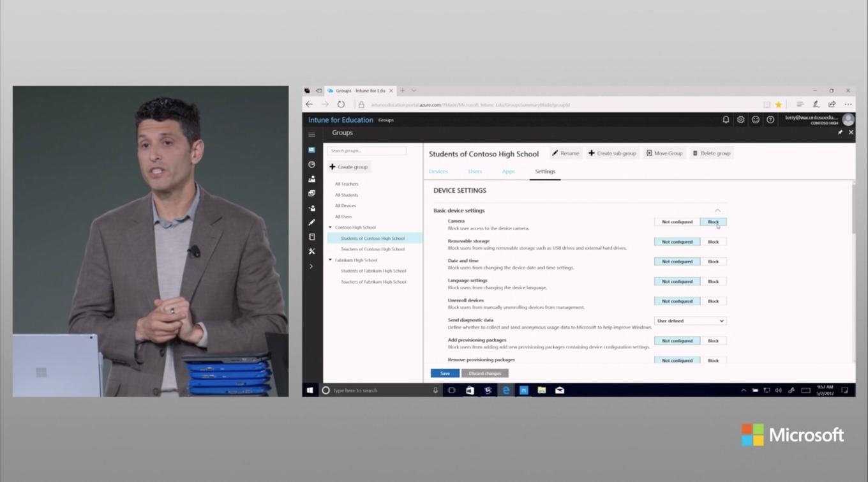868x482 pixels.
Task: Click Create sub group button
Action: tap(612, 153)
